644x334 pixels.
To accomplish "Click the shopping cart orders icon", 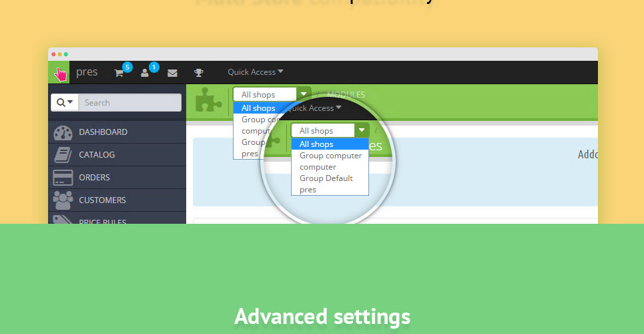I will 119,73.
